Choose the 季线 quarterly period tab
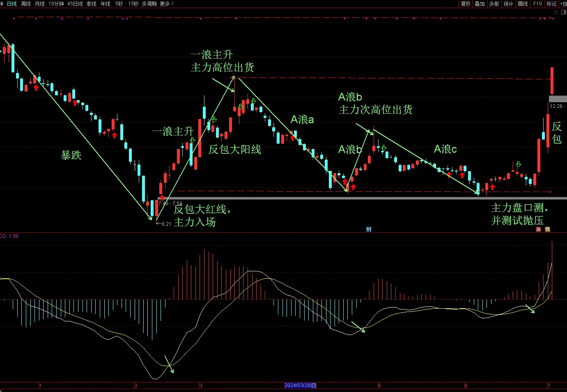The width and height of the screenshot is (567, 392). pos(92,4)
